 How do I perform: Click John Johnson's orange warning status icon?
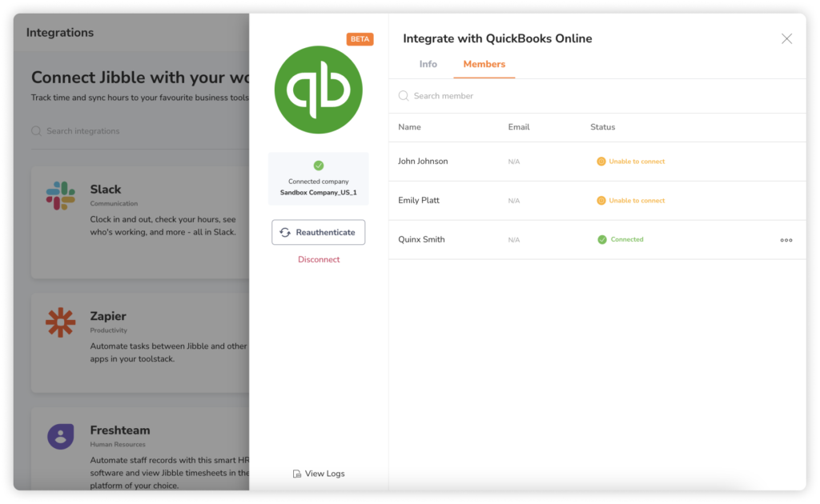pos(601,162)
